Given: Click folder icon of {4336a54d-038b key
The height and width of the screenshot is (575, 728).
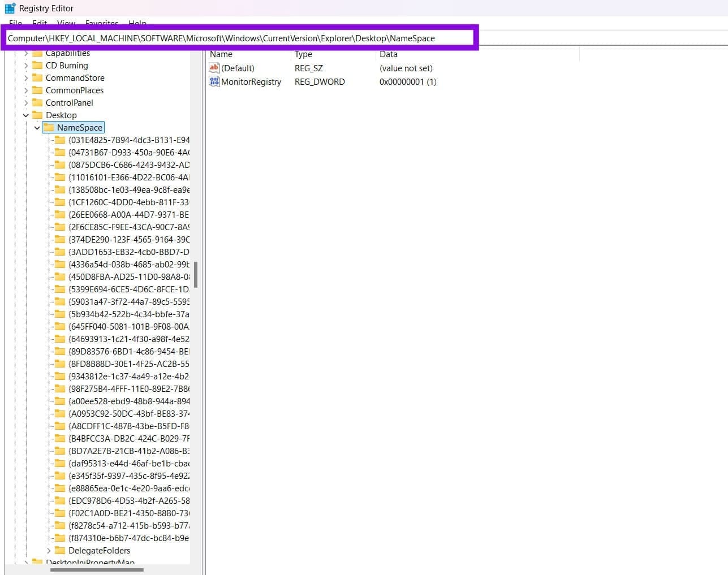Looking at the screenshot, I should click(x=60, y=264).
